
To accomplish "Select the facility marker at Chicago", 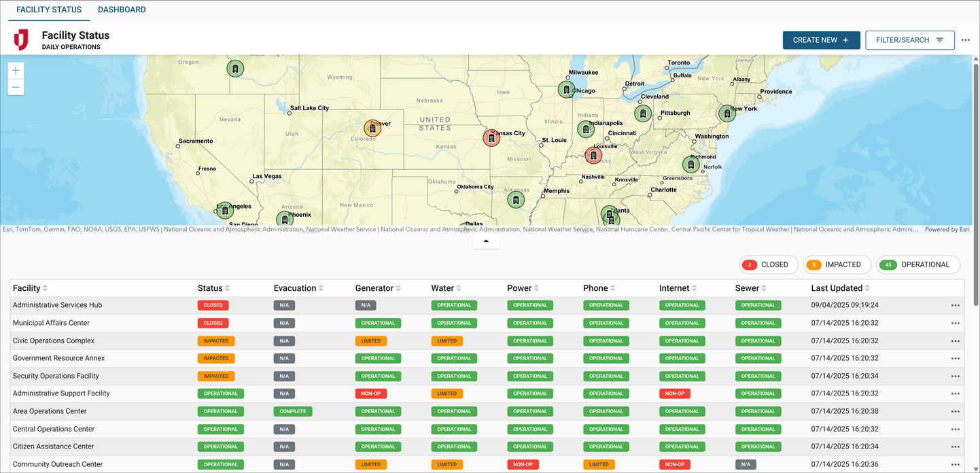I will tap(566, 89).
